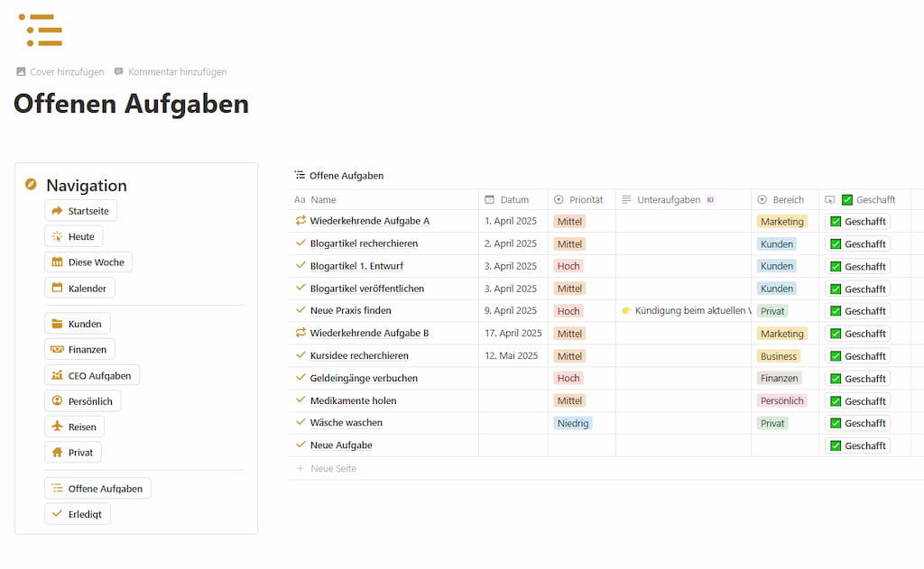The height and width of the screenshot is (569, 924).
Task: Click the calendar icon on Kalender
Action: coord(57,288)
